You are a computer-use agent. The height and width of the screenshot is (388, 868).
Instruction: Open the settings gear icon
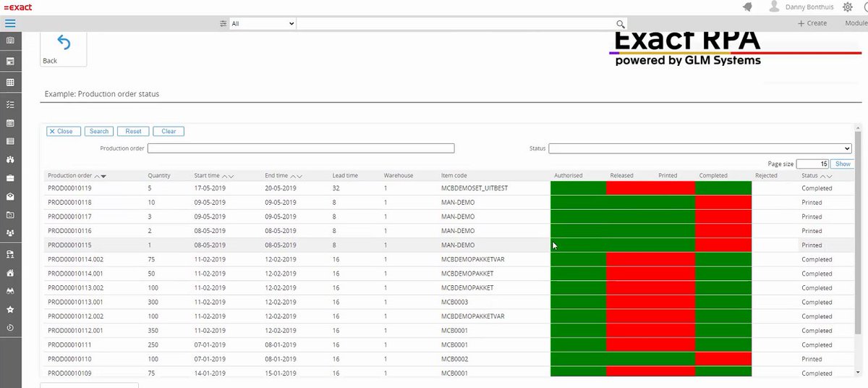[x=847, y=7]
